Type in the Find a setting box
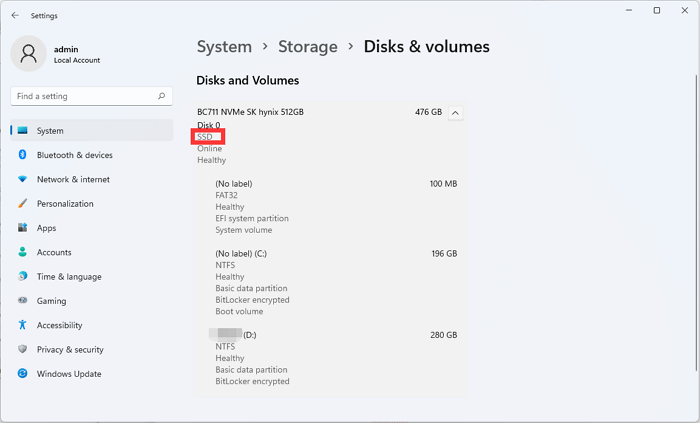This screenshot has height=423, width=700. pyautogui.click(x=85, y=96)
